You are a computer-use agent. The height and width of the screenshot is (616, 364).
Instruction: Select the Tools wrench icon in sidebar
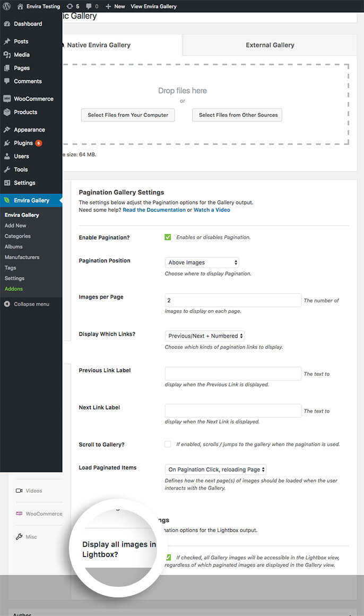click(x=7, y=169)
